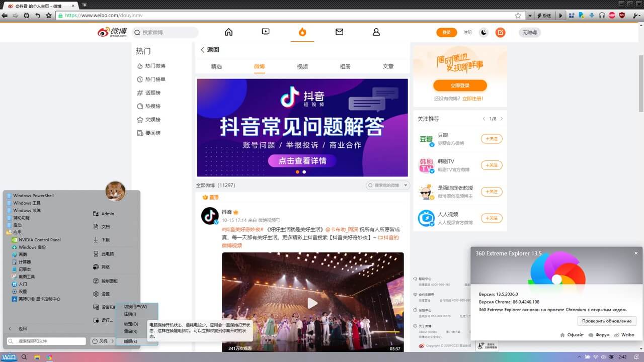Click the extensions grid plus icon
Screen dimensions: 644x362
pos(572,16)
